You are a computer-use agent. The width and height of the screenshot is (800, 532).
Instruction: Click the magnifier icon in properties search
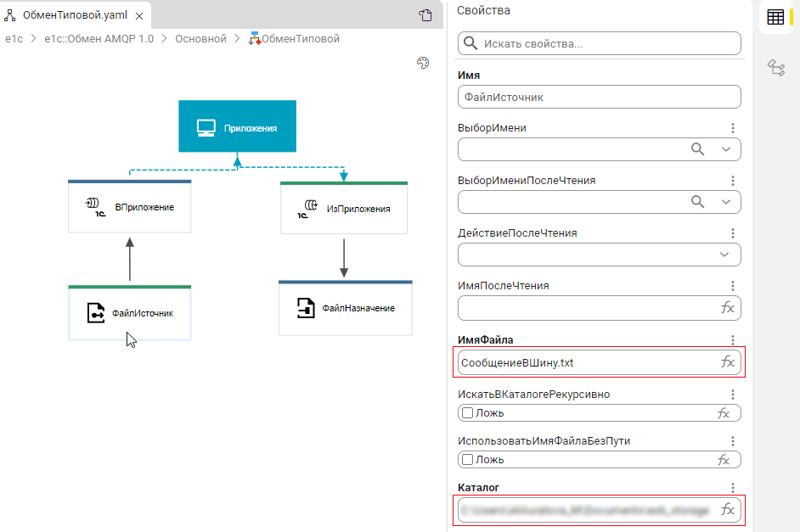click(x=470, y=43)
